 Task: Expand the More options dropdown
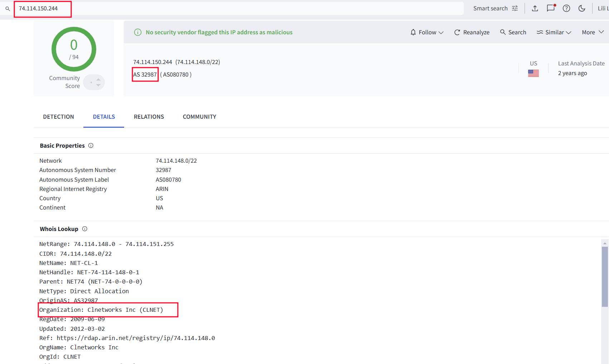tap(593, 32)
